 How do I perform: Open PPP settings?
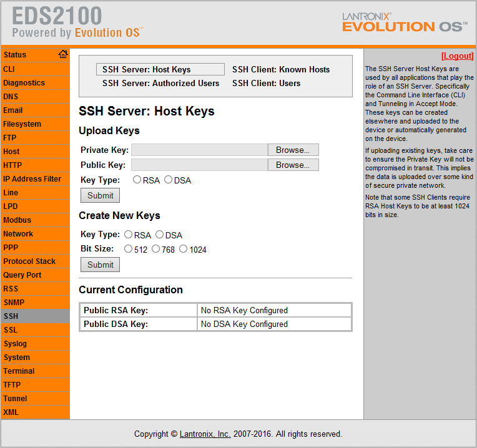click(36, 248)
